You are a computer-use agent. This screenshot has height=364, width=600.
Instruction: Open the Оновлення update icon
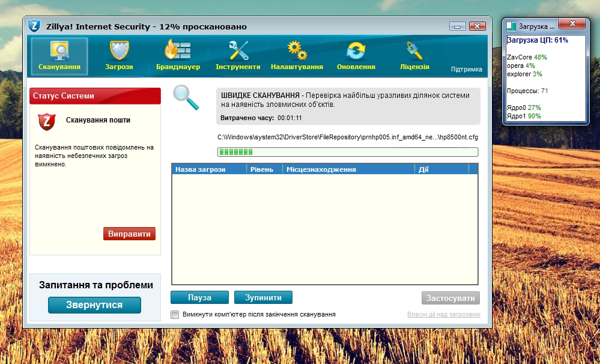(x=356, y=50)
